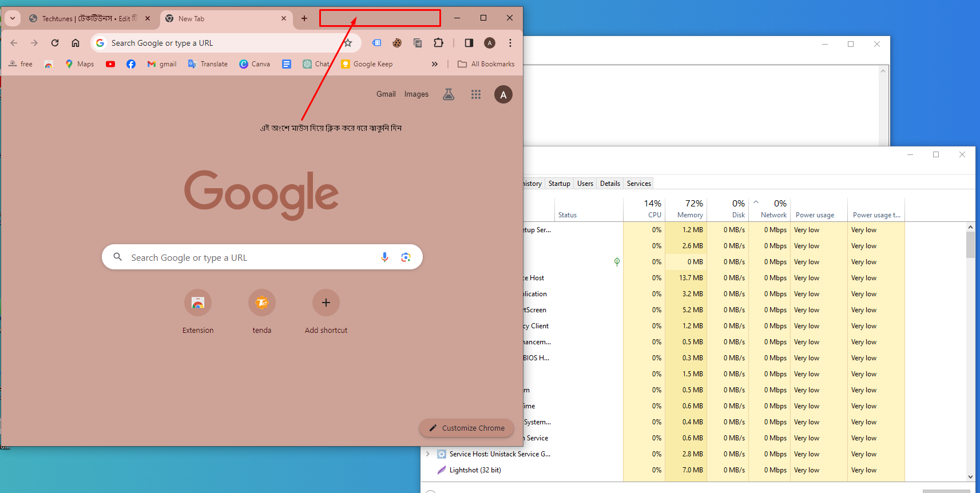Sort by Status column header
This screenshot has width=980, height=493.
point(589,209)
